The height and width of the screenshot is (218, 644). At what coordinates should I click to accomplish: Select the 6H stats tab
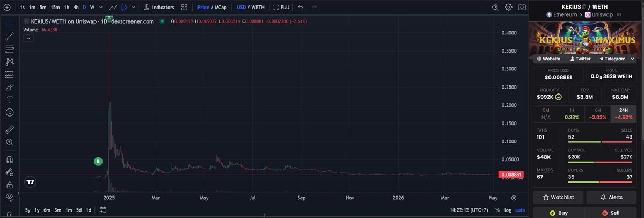pos(597,113)
